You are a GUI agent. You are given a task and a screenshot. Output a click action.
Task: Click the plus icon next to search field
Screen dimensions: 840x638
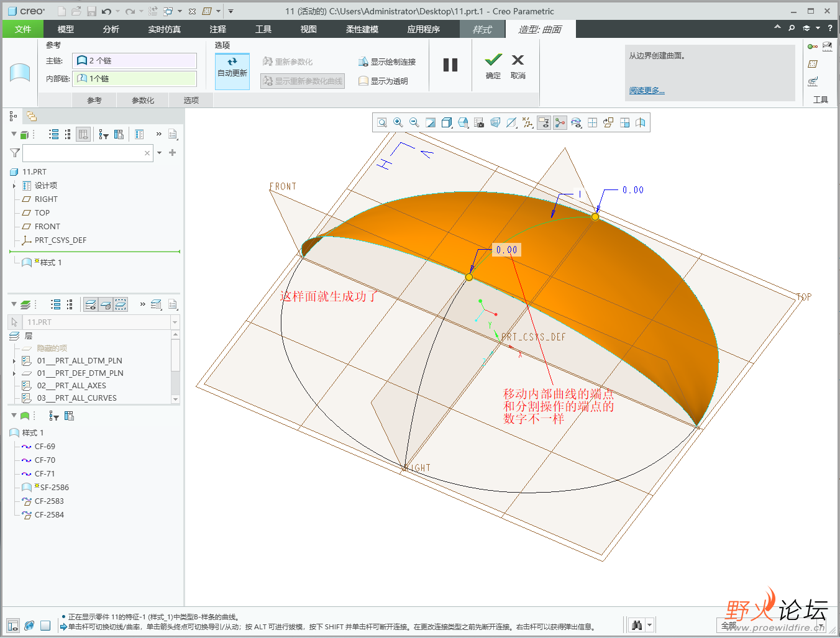coord(173,153)
